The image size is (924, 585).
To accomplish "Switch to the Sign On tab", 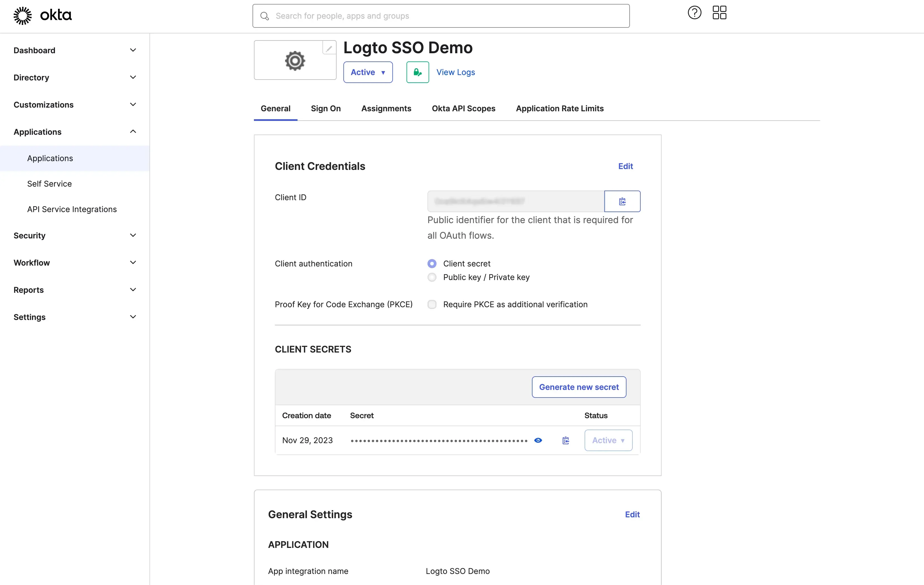I will click(x=326, y=108).
